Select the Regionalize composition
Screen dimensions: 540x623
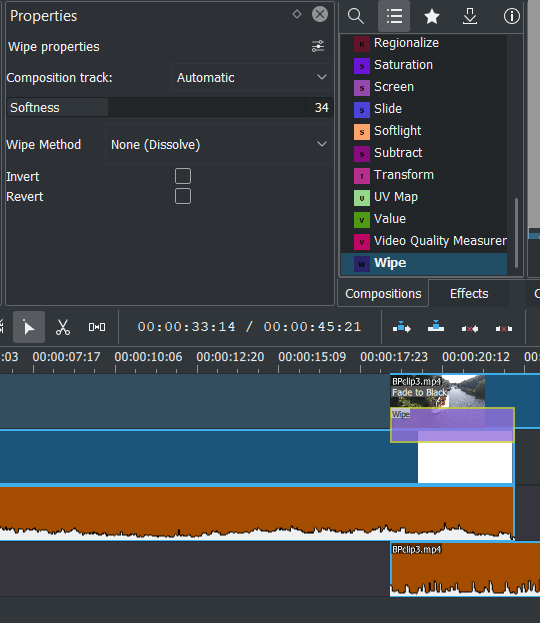pyautogui.click(x=424, y=43)
